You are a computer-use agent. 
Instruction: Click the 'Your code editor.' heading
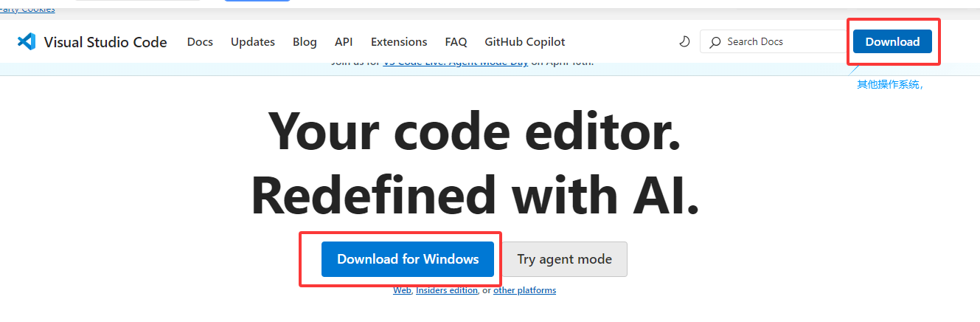tap(474, 131)
